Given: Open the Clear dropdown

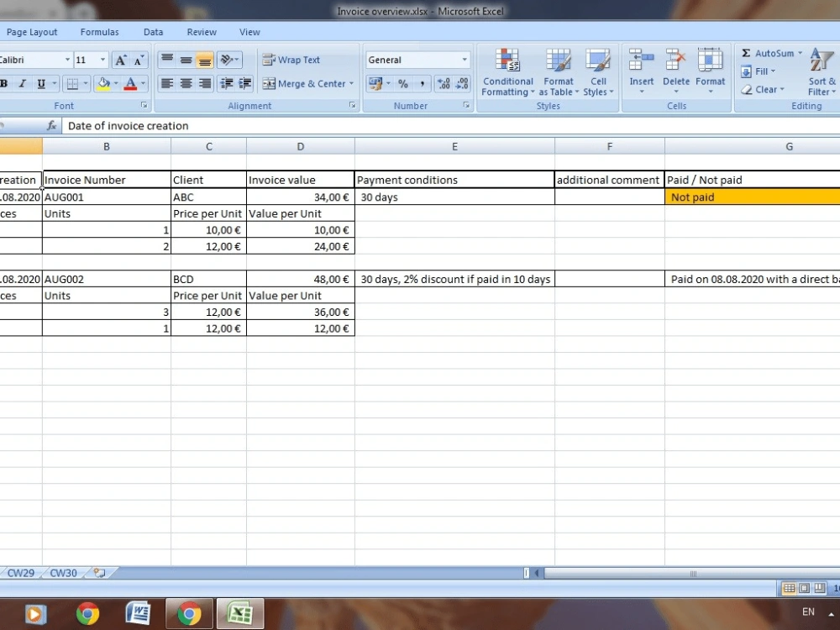Looking at the screenshot, I should click(x=763, y=90).
